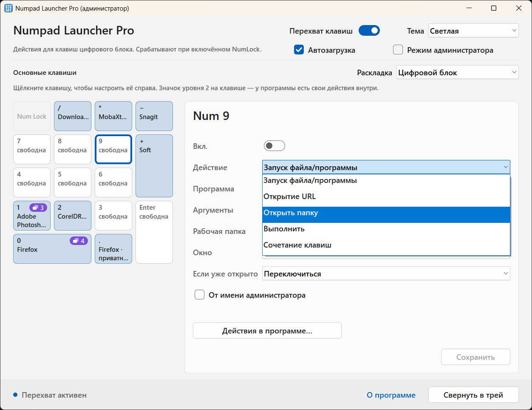
Task: Select the Snagit minus key tile
Action: [x=154, y=116]
